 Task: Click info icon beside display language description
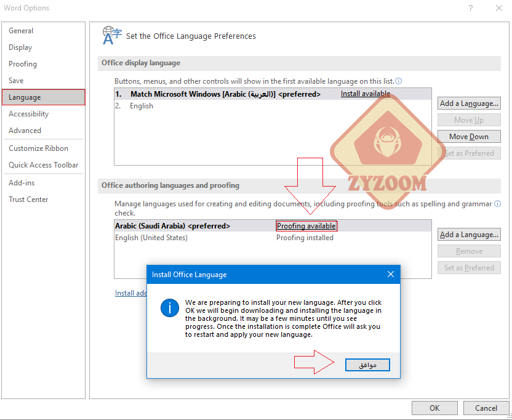(399, 81)
